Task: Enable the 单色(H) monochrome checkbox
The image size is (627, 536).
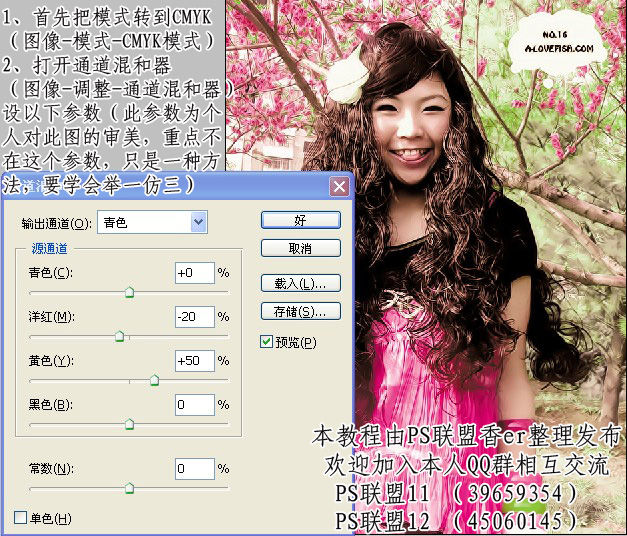Action: [20, 518]
